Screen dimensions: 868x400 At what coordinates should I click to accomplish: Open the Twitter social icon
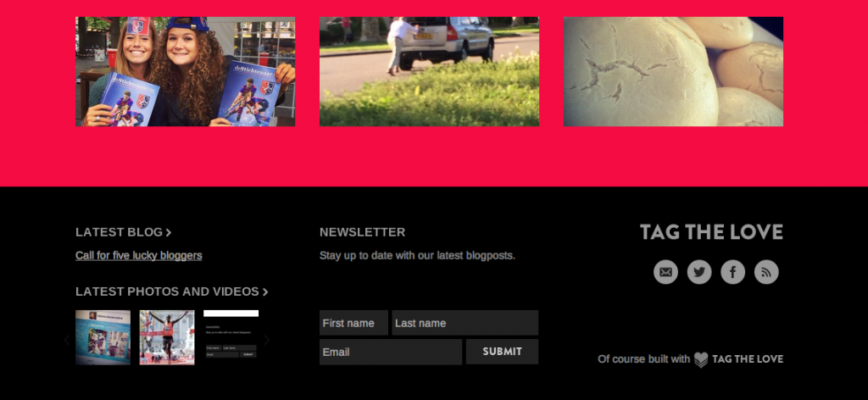699,272
